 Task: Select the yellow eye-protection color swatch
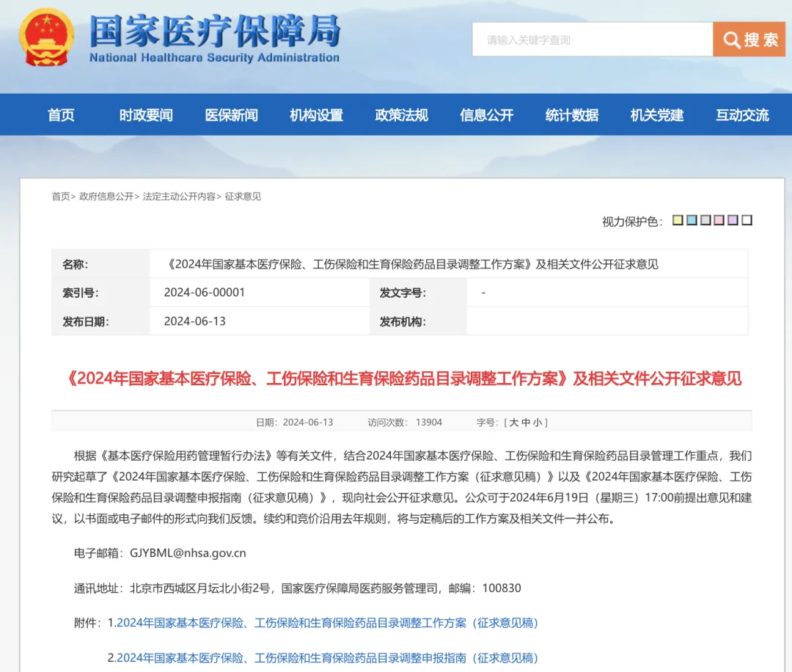[678, 220]
